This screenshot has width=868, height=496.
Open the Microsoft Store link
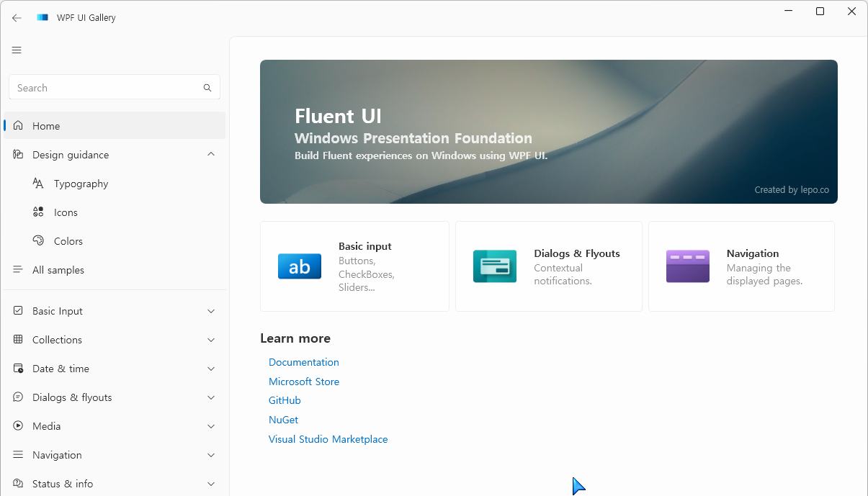click(x=304, y=382)
